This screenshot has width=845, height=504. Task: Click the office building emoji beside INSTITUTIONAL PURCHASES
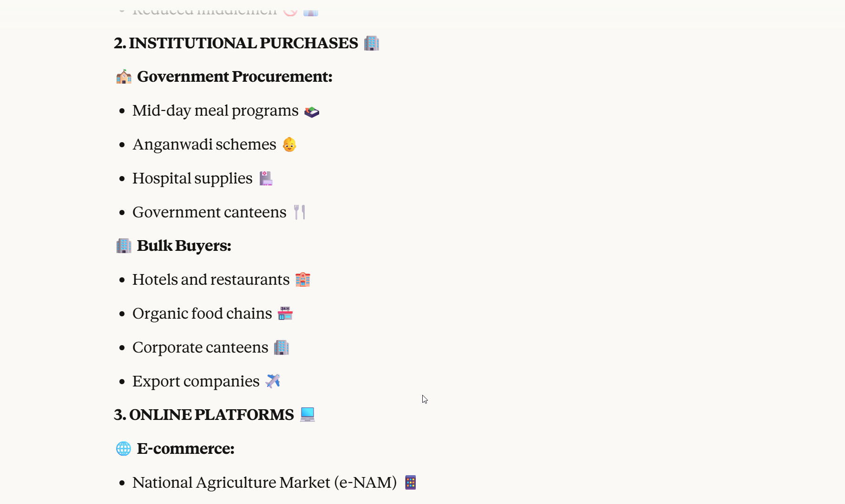pos(371,43)
